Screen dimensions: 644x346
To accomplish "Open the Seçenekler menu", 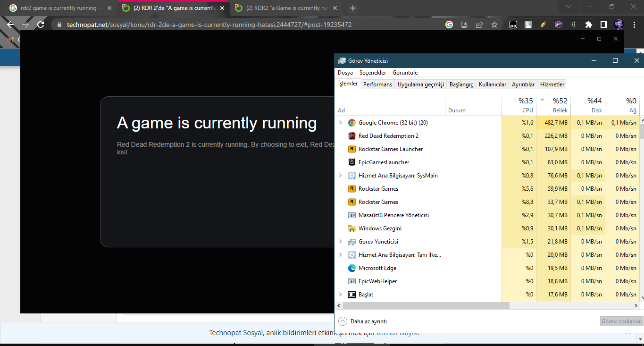I will (x=373, y=73).
